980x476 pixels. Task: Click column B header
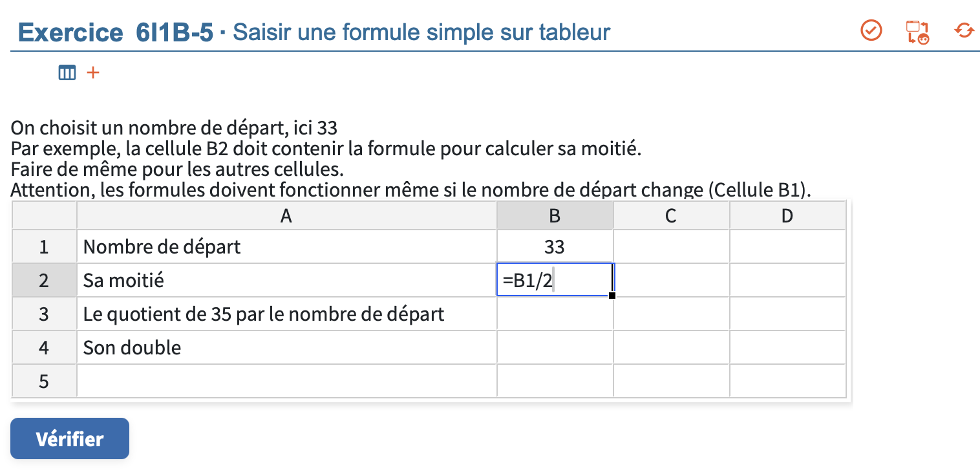click(x=555, y=215)
